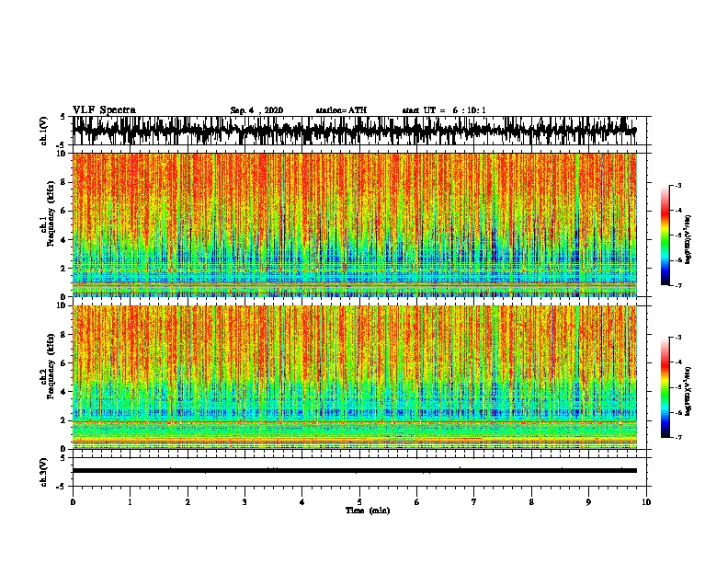Click the '3' tick on the time axis
This screenshot has height=563, width=728.
(x=245, y=502)
